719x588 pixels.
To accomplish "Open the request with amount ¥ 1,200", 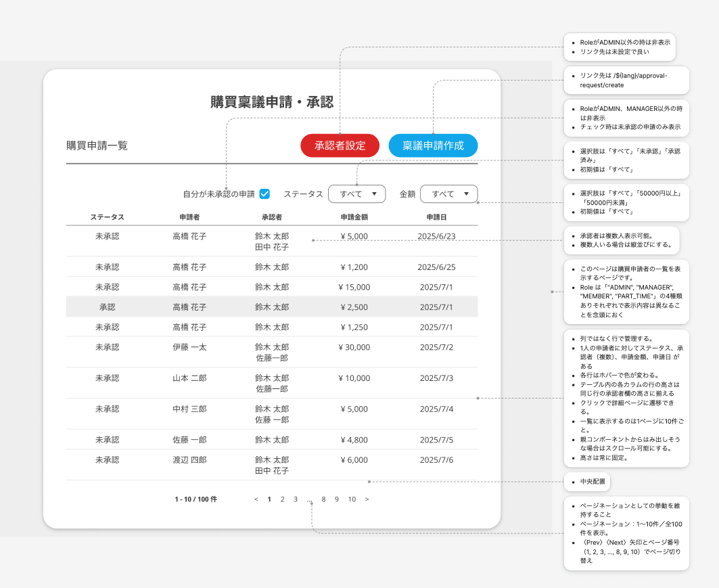I will point(272,267).
